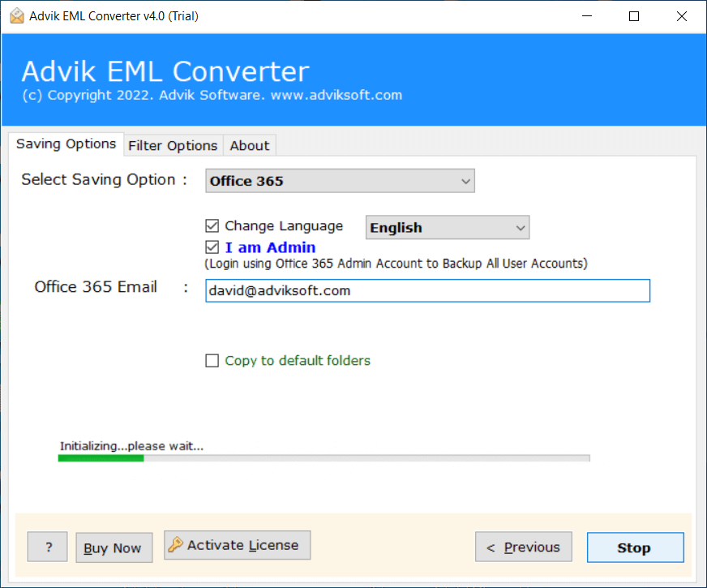Open the About tab

tap(250, 146)
